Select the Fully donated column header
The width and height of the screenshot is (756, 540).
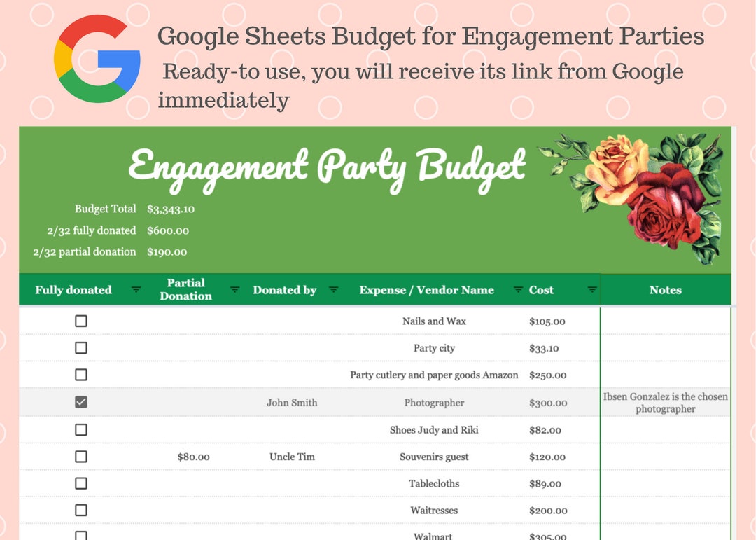(x=73, y=289)
